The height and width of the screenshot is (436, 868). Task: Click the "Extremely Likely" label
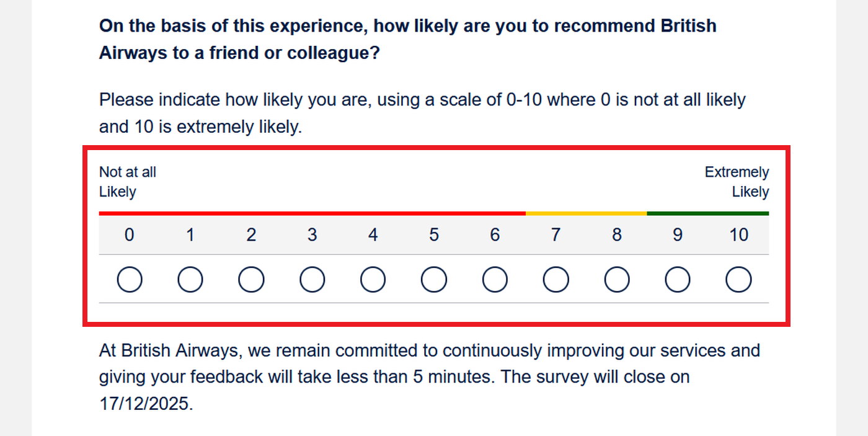[737, 182]
